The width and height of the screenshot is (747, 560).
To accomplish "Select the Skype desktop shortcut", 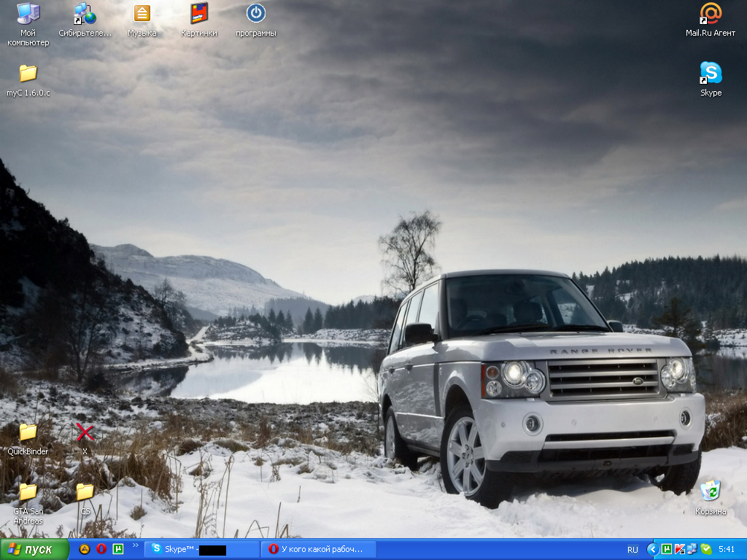I will click(711, 74).
